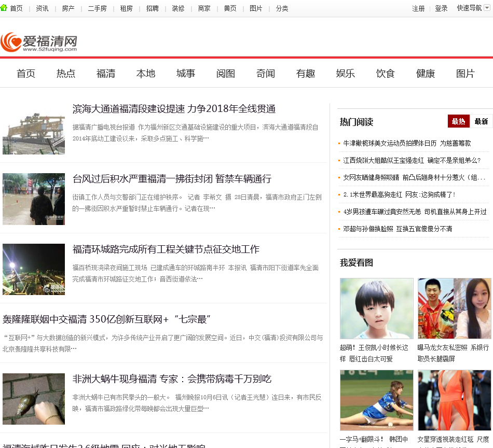Viewport: 493px width, 448px height.
Task: Switch to the 最新 tab in 热门阅读
Action: (481, 121)
